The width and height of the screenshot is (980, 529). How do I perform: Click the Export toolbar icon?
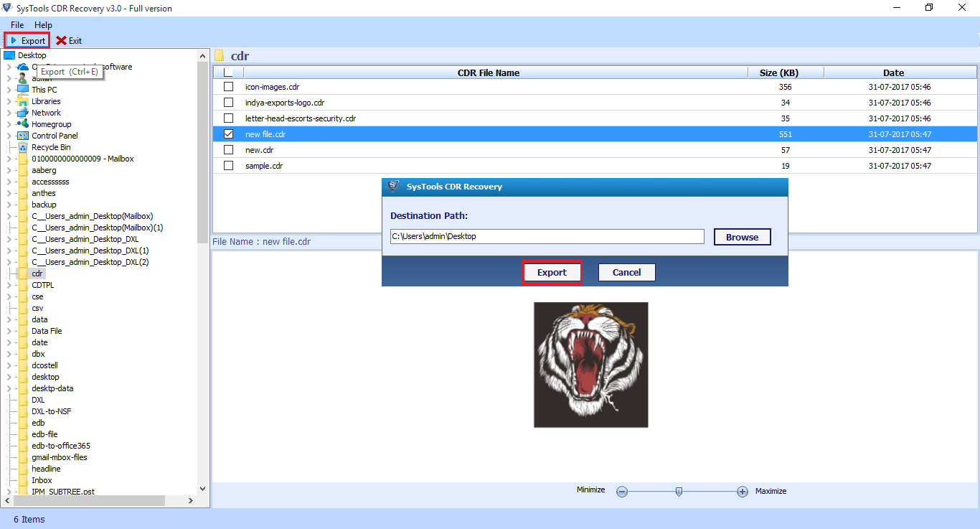pyautogui.click(x=27, y=40)
